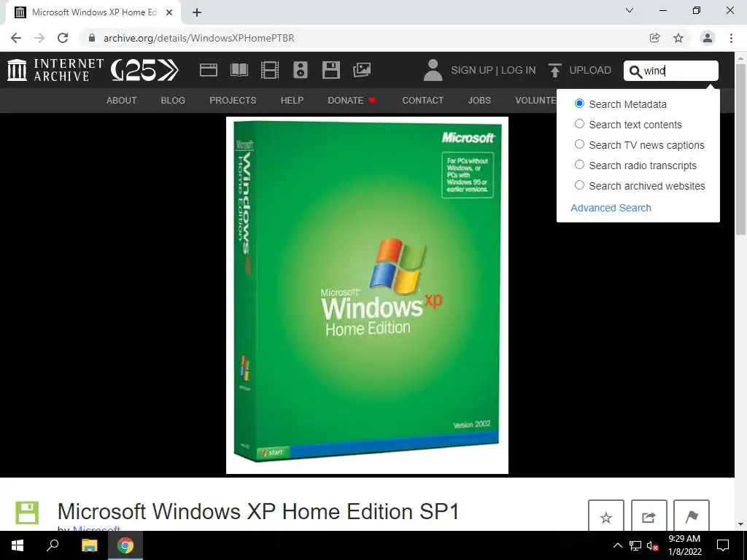The image size is (747, 560).
Task: Select Search TV news captions option
Action: [x=579, y=144]
